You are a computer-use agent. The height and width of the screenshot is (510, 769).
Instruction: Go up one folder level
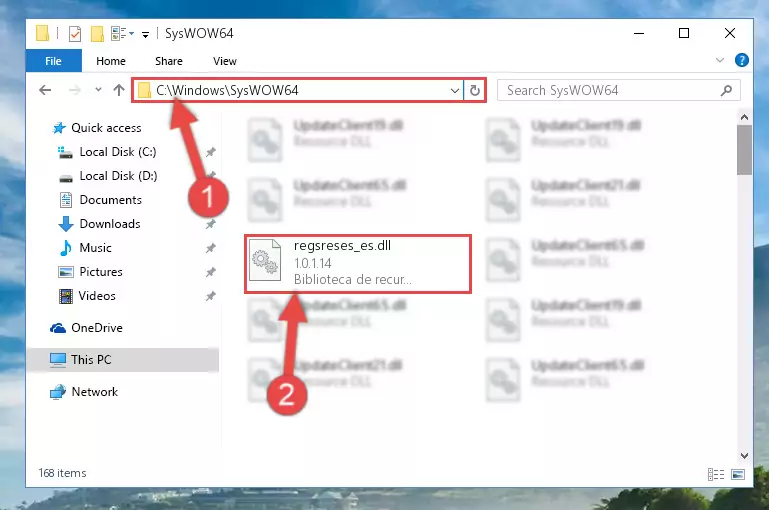[x=119, y=90]
